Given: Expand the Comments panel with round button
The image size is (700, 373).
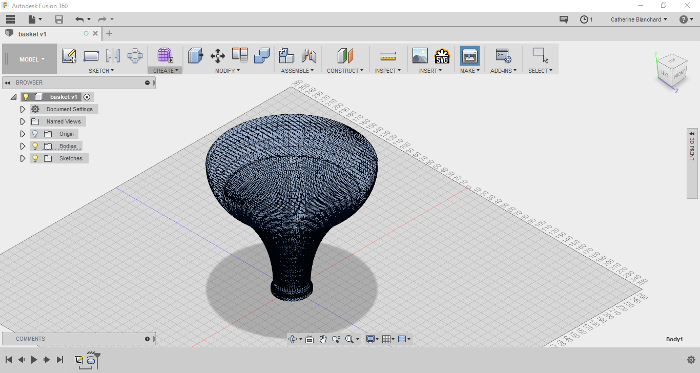Looking at the screenshot, I should [147, 339].
